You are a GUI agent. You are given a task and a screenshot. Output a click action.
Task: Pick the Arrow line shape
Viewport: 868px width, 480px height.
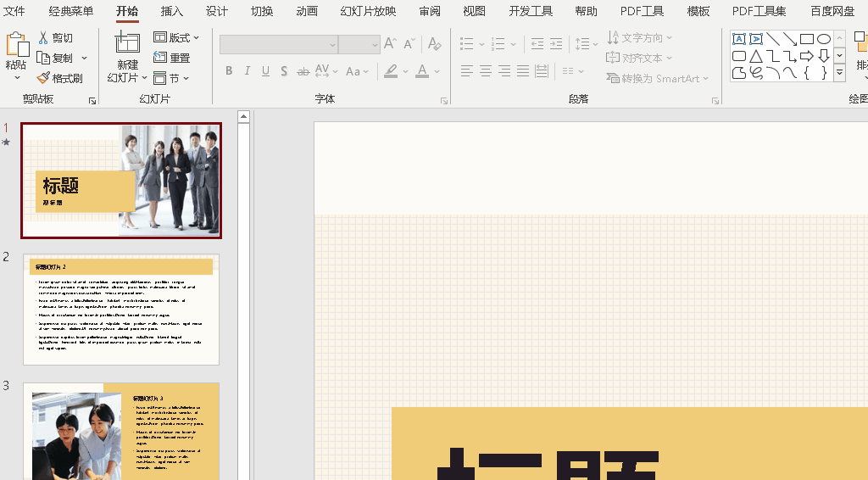(x=790, y=39)
